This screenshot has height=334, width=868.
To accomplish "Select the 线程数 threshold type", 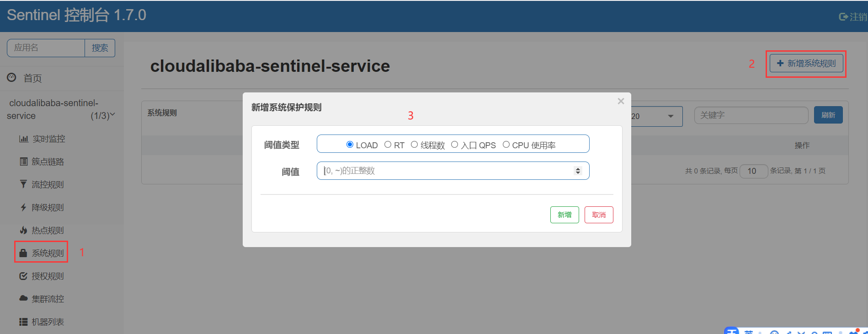I will click(x=414, y=145).
